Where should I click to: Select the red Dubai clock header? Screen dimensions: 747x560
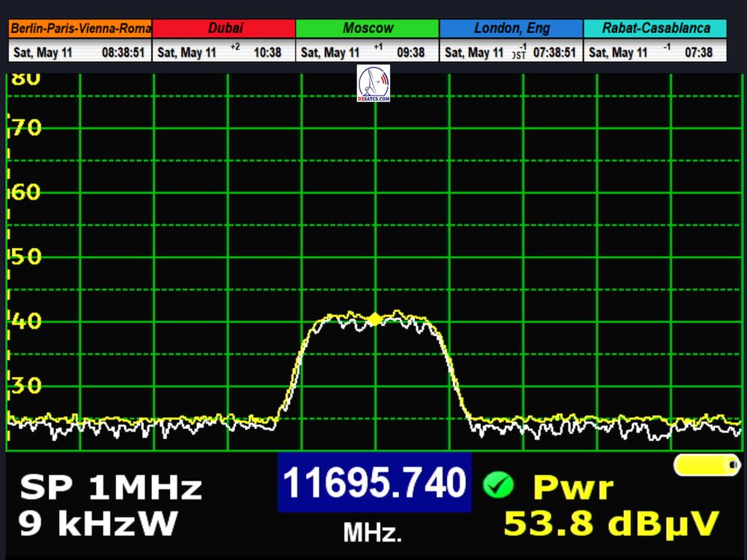(225, 28)
